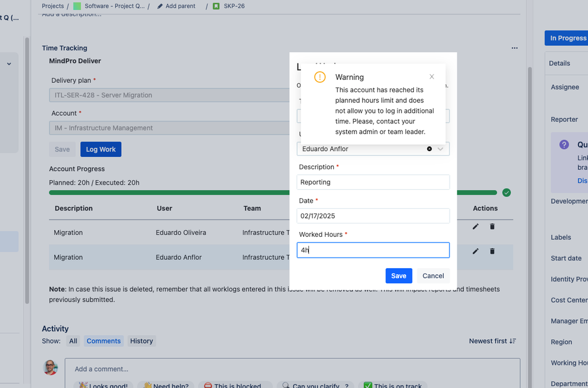The image size is (588, 388).
Task: Delete the Eduardo Oliveira worklog row
Action: (x=492, y=226)
